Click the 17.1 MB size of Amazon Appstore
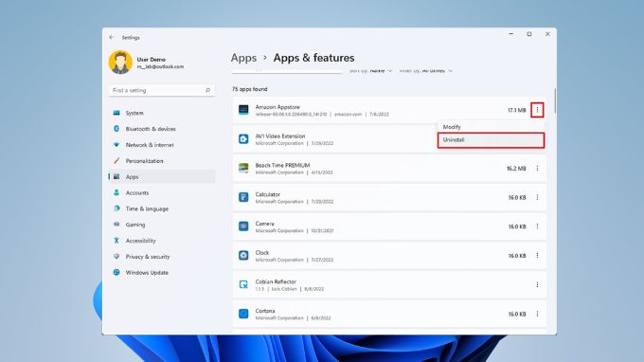The height and width of the screenshot is (362, 644). (517, 110)
